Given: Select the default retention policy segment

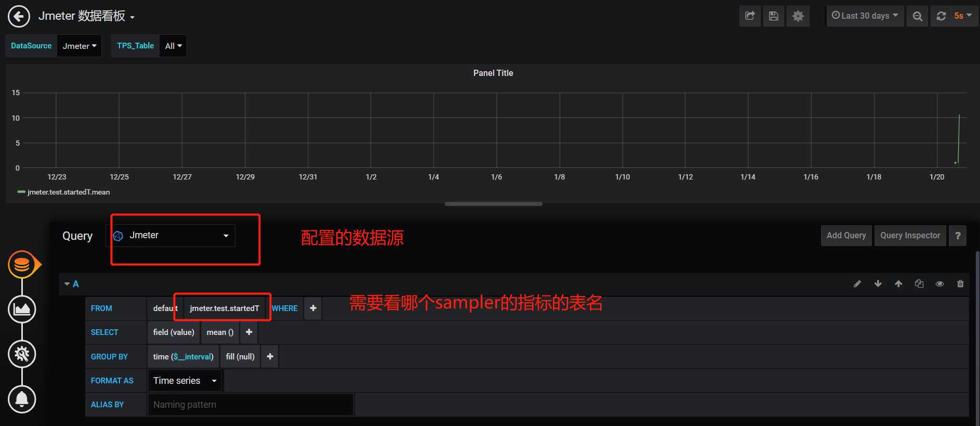Looking at the screenshot, I should pos(165,308).
